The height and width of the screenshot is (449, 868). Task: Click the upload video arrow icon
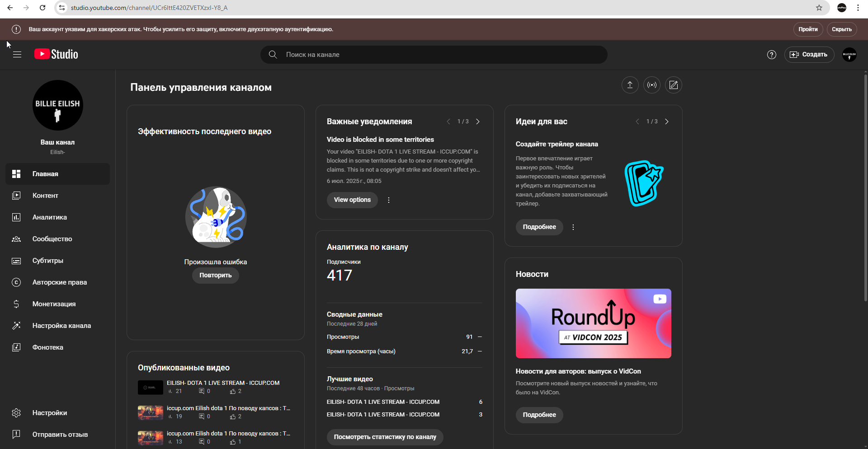coord(630,85)
